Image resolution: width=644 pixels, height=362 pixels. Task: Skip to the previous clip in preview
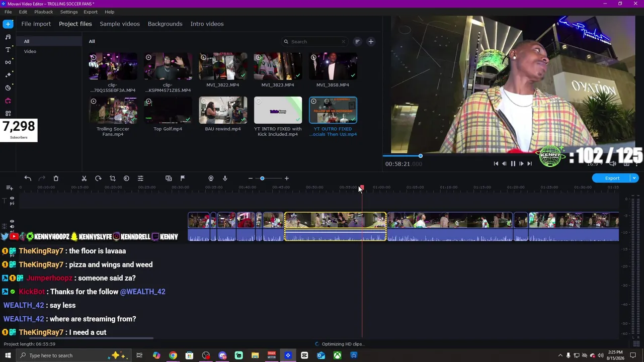click(x=496, y=163)
